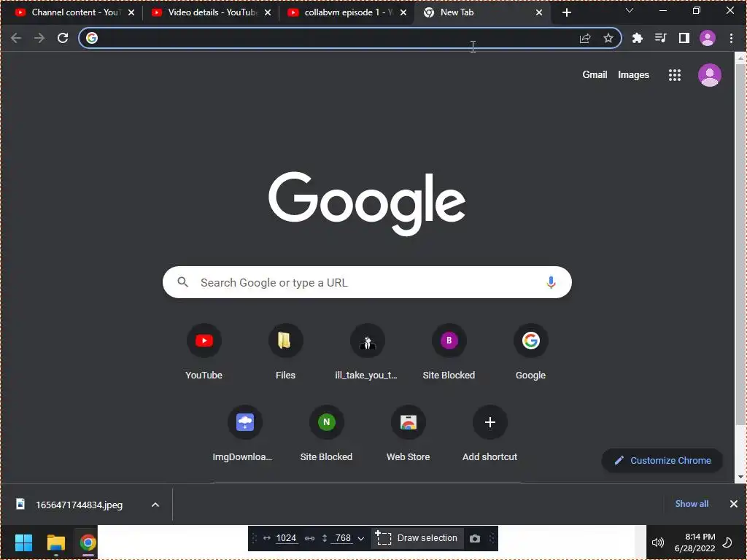This screenshot has height=560, width=747.
Task: Open Images link
Action: pyautogui.click(x=633, y=75)
